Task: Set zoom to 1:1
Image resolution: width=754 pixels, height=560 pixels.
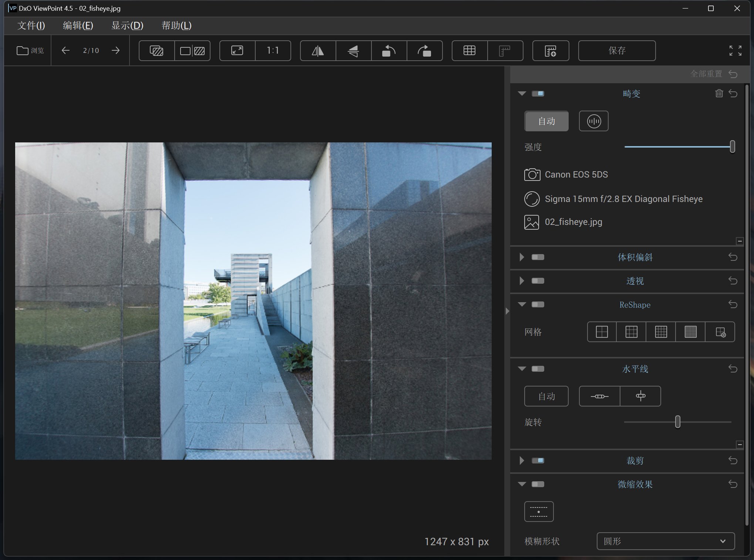Action: [x=273, y=51]
